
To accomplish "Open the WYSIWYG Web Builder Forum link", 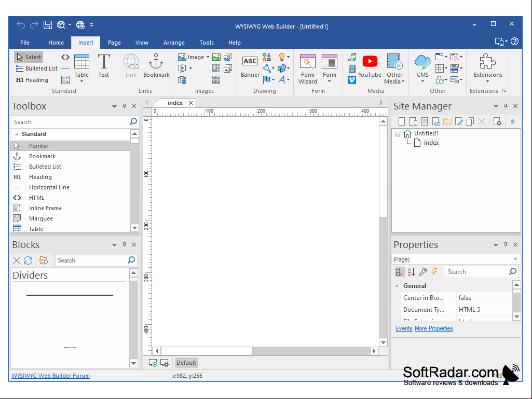I will 50,376.
